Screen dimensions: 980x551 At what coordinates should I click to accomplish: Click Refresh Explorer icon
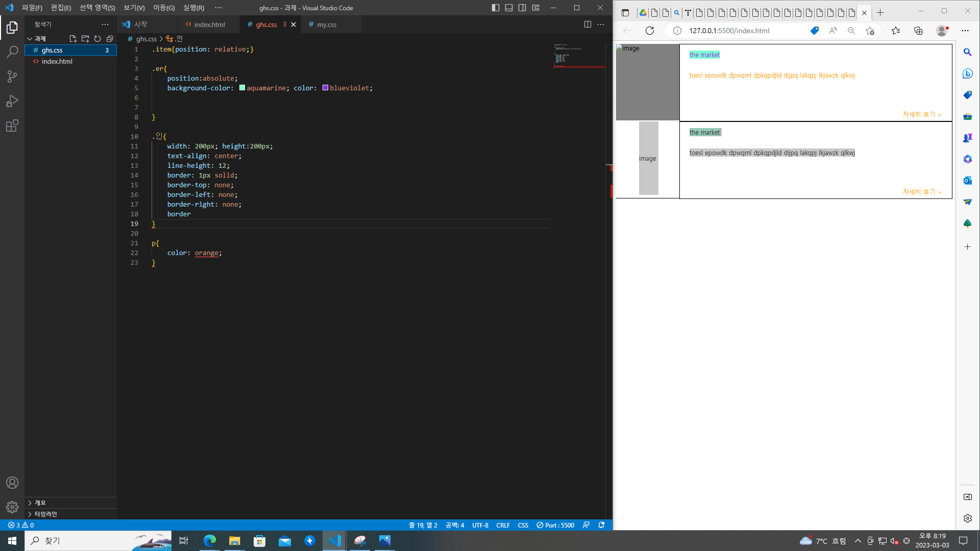click(97, 39)
